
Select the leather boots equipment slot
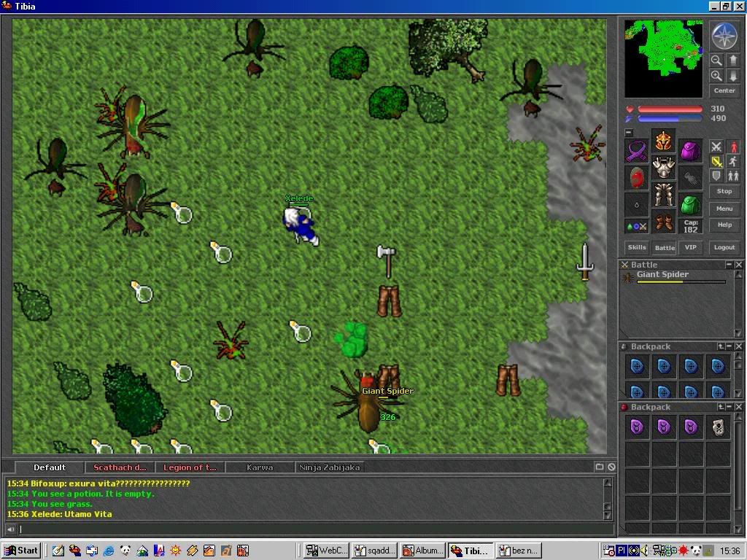coord(664,222)
